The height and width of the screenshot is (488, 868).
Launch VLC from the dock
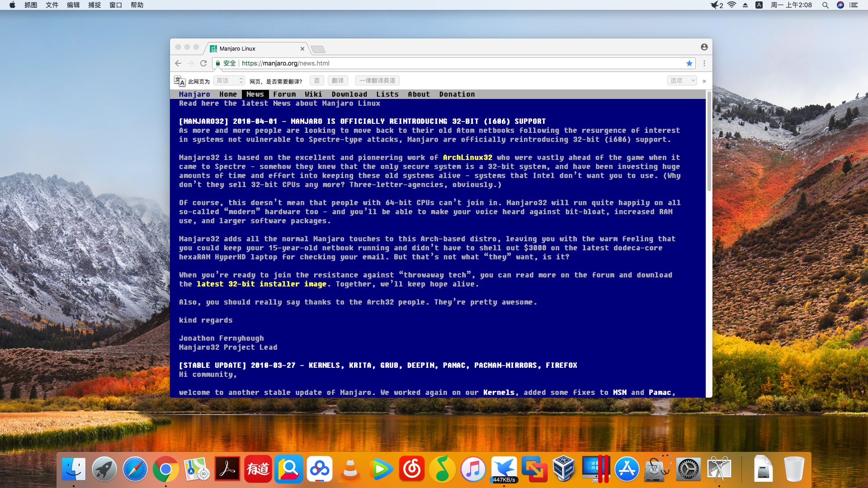tap(350, 469)
